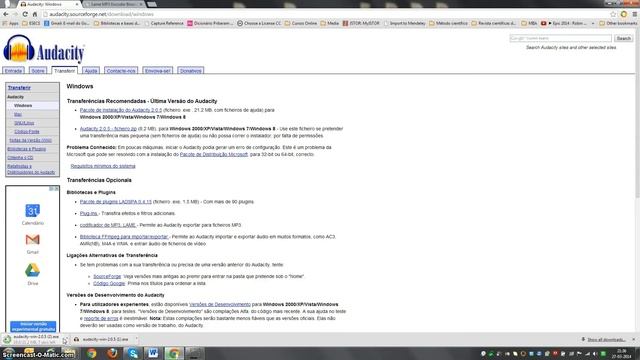Open the Gmail E-mail bookmark

[x=67, y=23]
